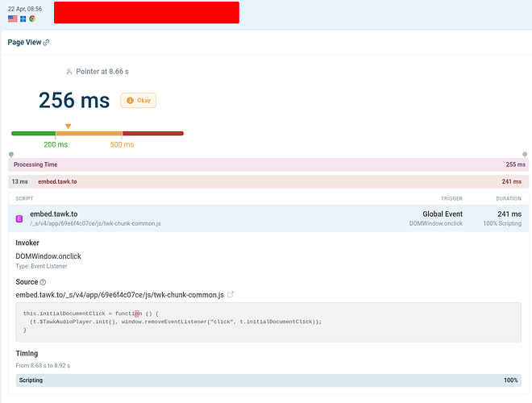This screenshot has height=403, width=532.
Task: Click the orange warning icon in Okay badge
Action: tap(128, 101)
